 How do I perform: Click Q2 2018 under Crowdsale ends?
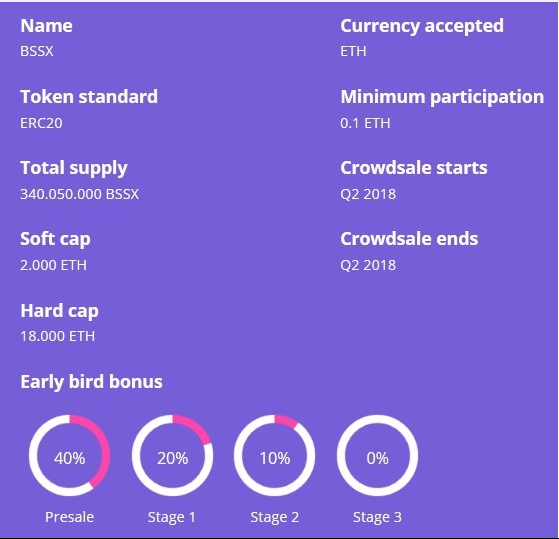coord(368,265)
